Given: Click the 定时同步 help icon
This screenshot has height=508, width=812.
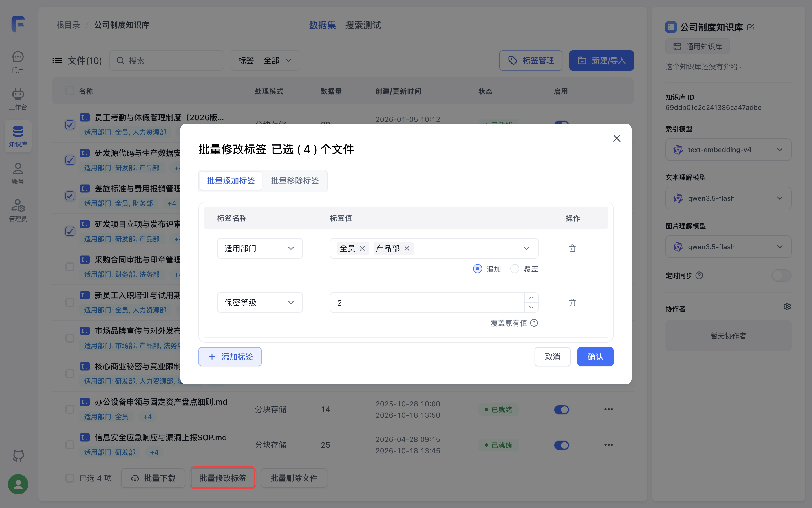Looking at the screenshot, I should [699, 275].
